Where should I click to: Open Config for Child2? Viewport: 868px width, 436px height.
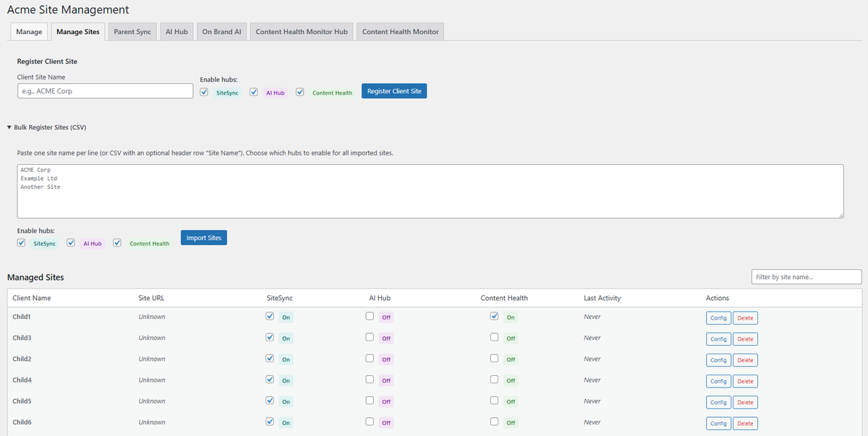click(718, 360)
